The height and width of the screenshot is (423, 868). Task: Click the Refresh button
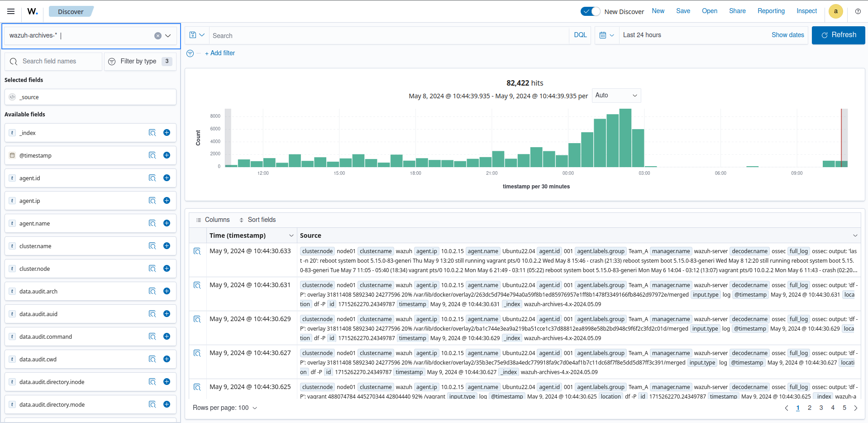point(838,35)
